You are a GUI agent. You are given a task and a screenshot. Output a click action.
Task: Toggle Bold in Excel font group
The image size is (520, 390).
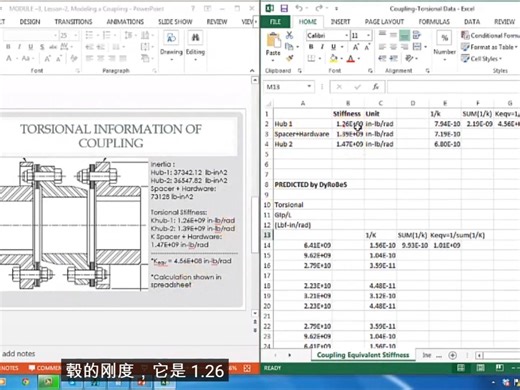(311, 47)
